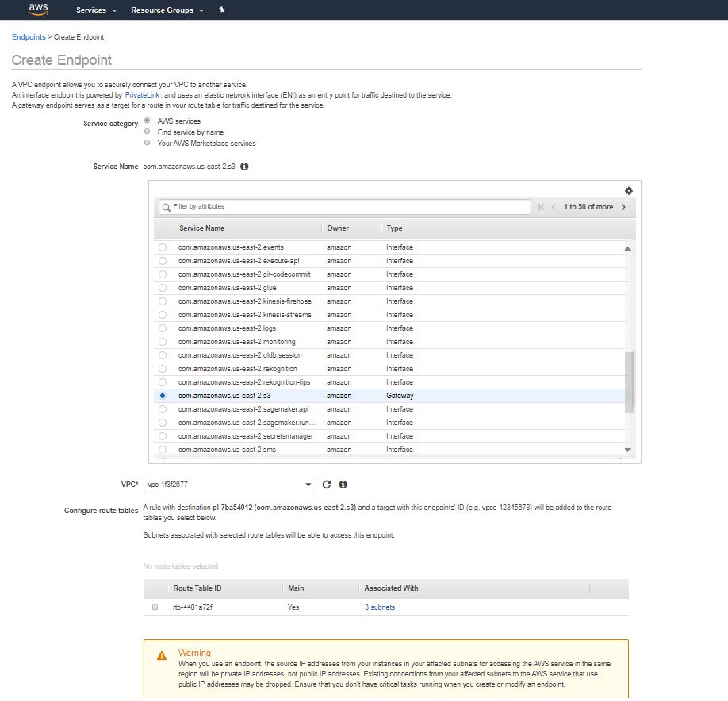Select the Find service by name option

[x=148, y=132]
